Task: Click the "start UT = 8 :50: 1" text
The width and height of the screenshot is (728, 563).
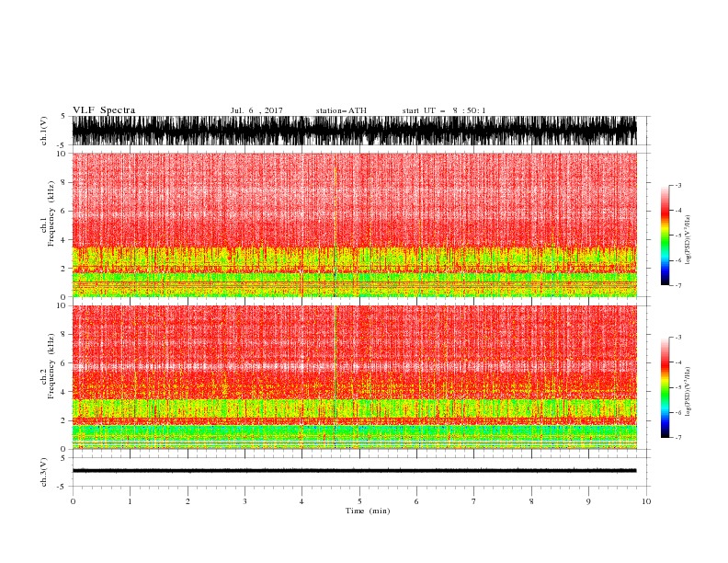Action: (x=444, y=110)
